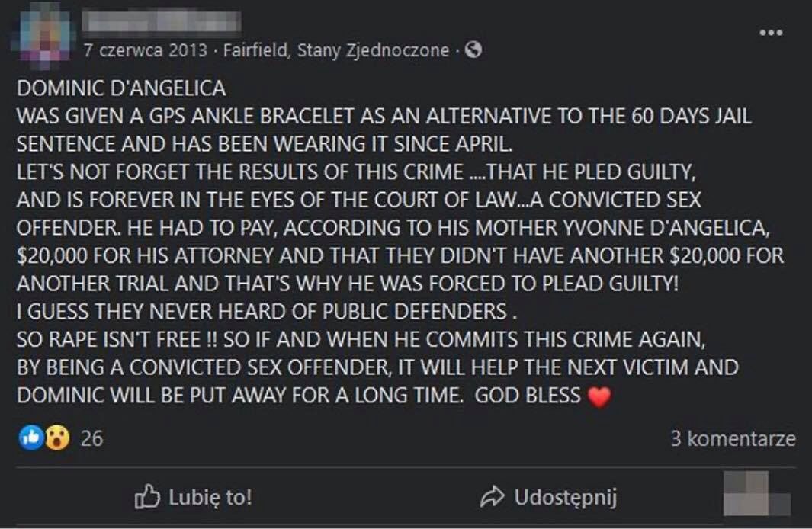Image resolution: width=812 pixels, height=529 pixels.
Task: Click the Fairfield, Stany Zjednoczone location
Action: [335, 51]
